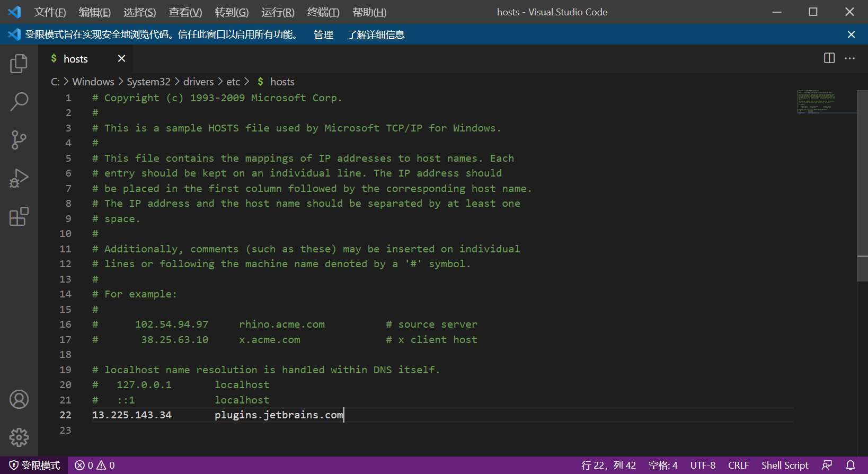The height and width of the screenshot is (474, 868).
Task: Open the Explorer view in activity bar
Action: 19,64
